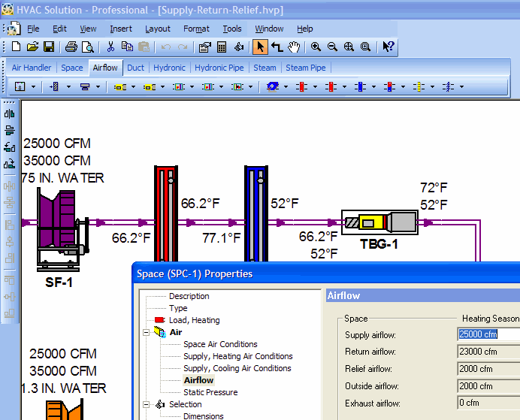The width and height of the screenshot is (520, 420).
Task: Select Load, Heating in the tree
Action: click(195, 320)
